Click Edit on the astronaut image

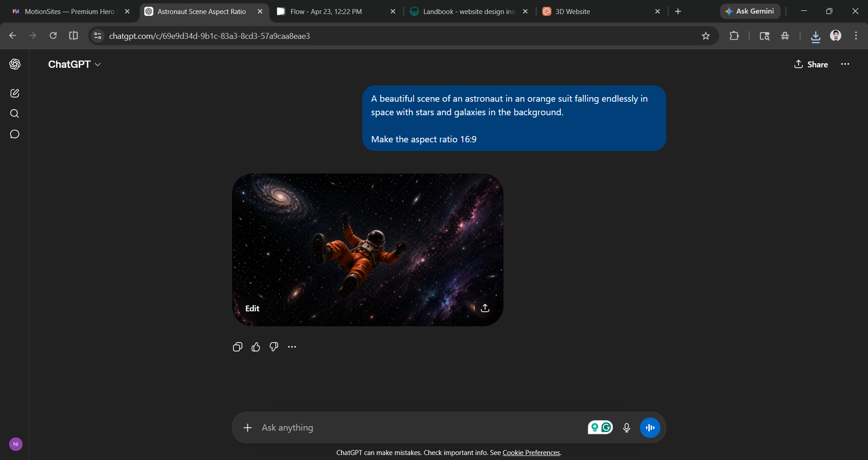pyautogui.click(x=252, y=309)
